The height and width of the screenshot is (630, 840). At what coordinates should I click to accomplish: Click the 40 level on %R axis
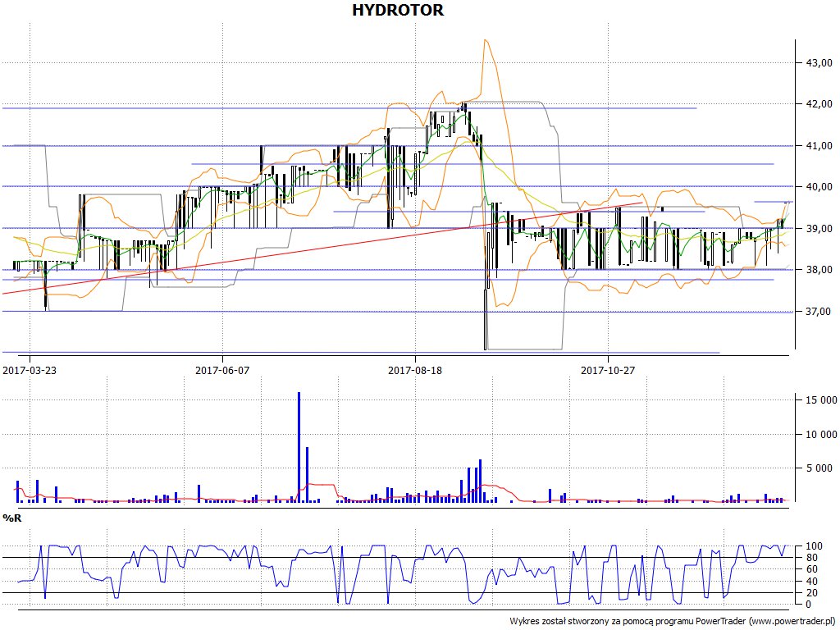tap(812, 581)
